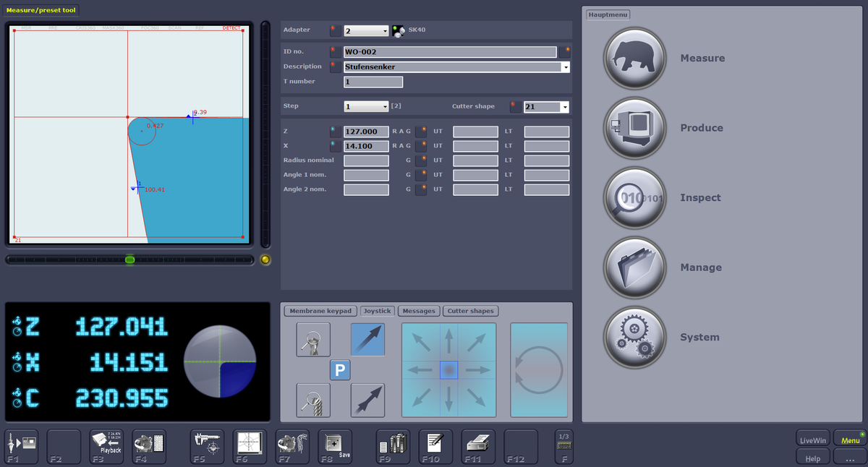The height and width of the screenshot is (467, 868).
Task: Switch to the Cutter shapes tab
Action: pyautogui.click(x=470, y=311)
